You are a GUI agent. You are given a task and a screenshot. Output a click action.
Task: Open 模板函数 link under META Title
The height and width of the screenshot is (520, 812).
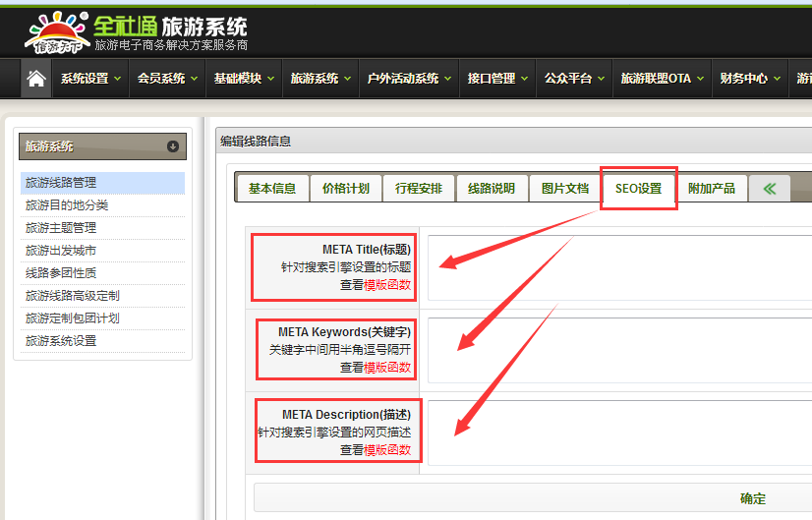click(387, 285)
